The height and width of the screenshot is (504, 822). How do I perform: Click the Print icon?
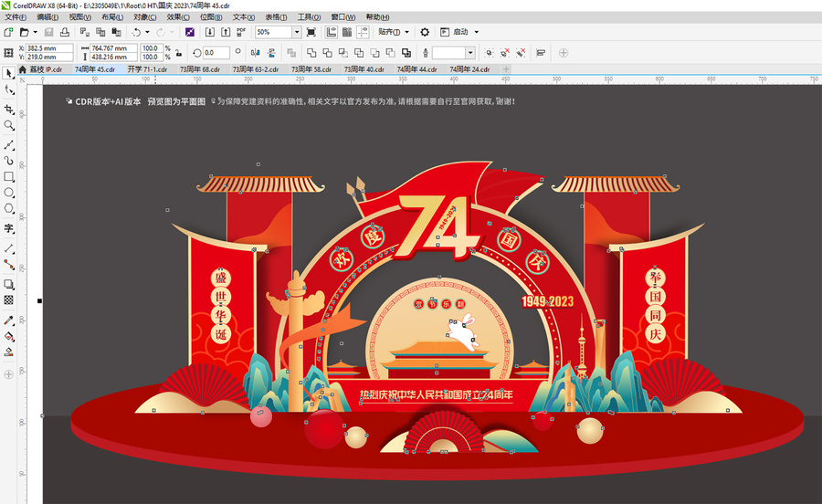click(x=65, y=32)
